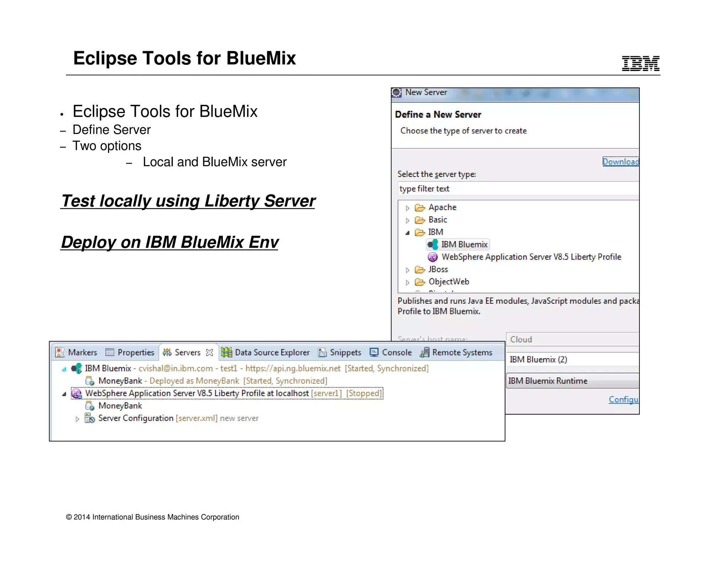Viewport: 728px width, 562px height.
Task: Close the Servers view tab
Action: (x=210, y=352)
